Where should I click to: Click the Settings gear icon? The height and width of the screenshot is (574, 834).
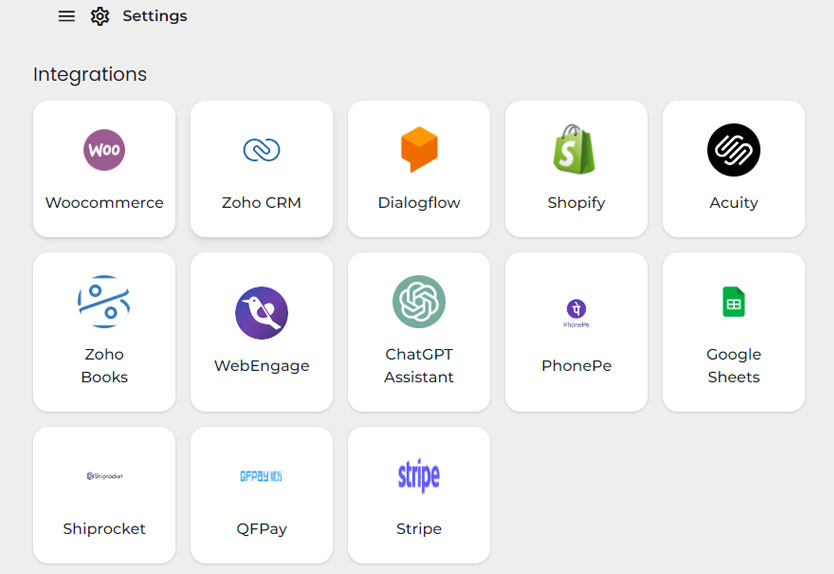click(x=100, y=16)
